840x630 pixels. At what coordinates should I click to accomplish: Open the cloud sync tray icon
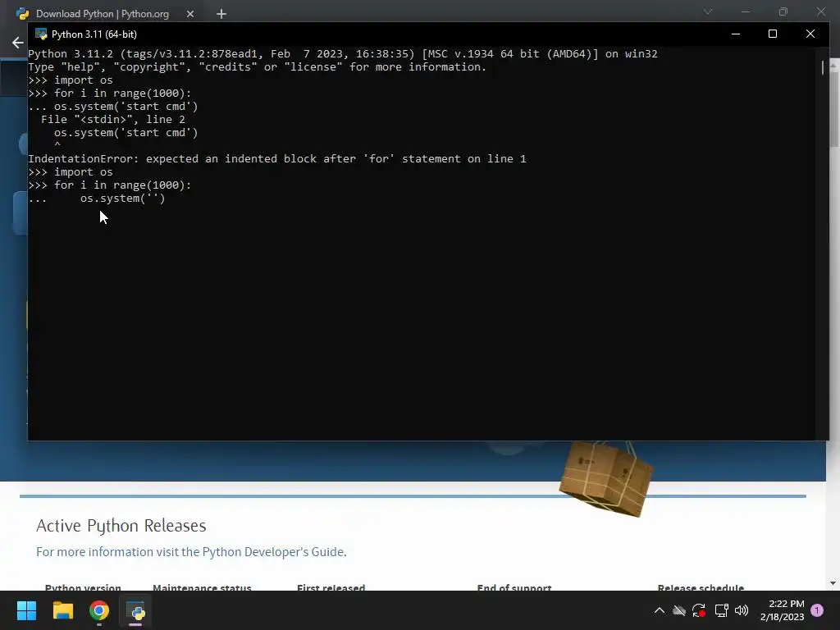[679, 610]
